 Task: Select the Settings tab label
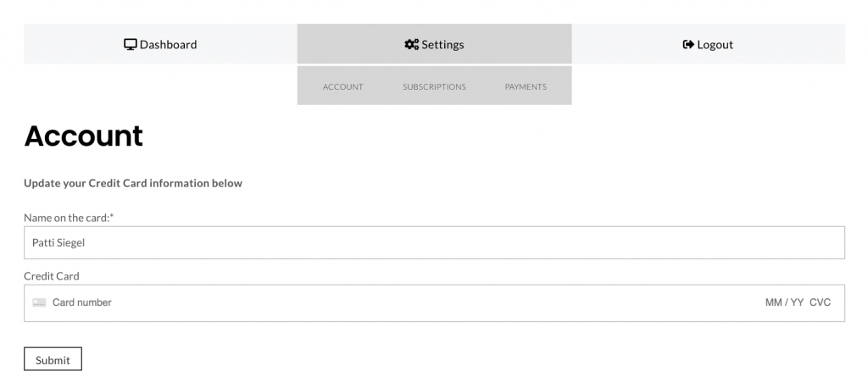pos(442,45)
